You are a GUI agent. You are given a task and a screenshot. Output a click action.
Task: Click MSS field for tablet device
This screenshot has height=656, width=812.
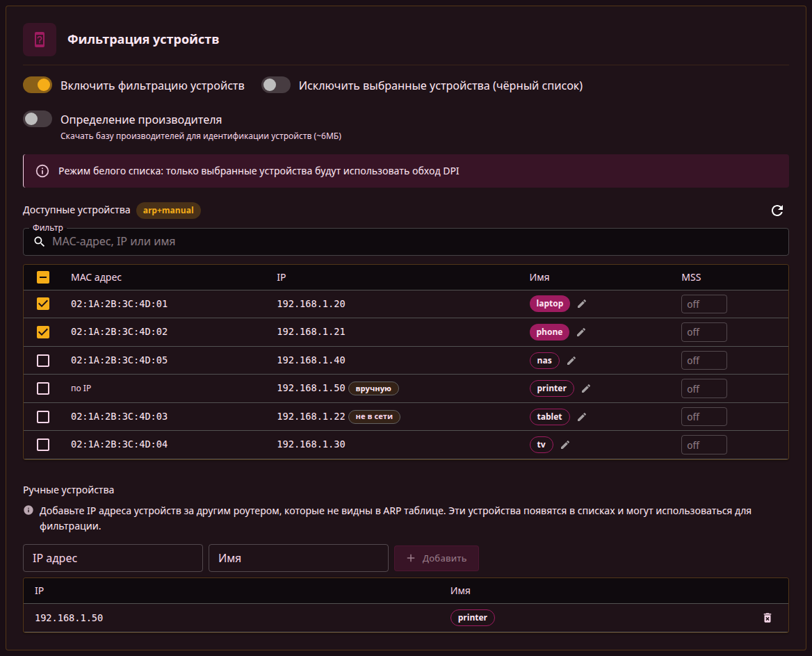704,417
